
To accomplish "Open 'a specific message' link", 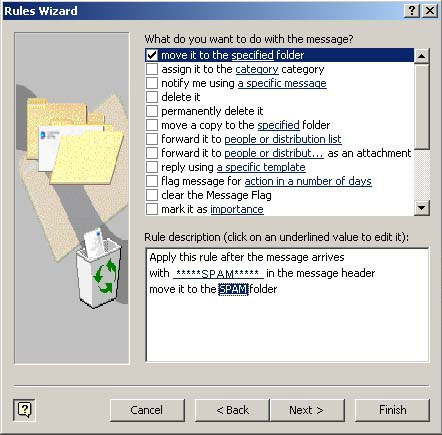I will (x=282, y=83).
